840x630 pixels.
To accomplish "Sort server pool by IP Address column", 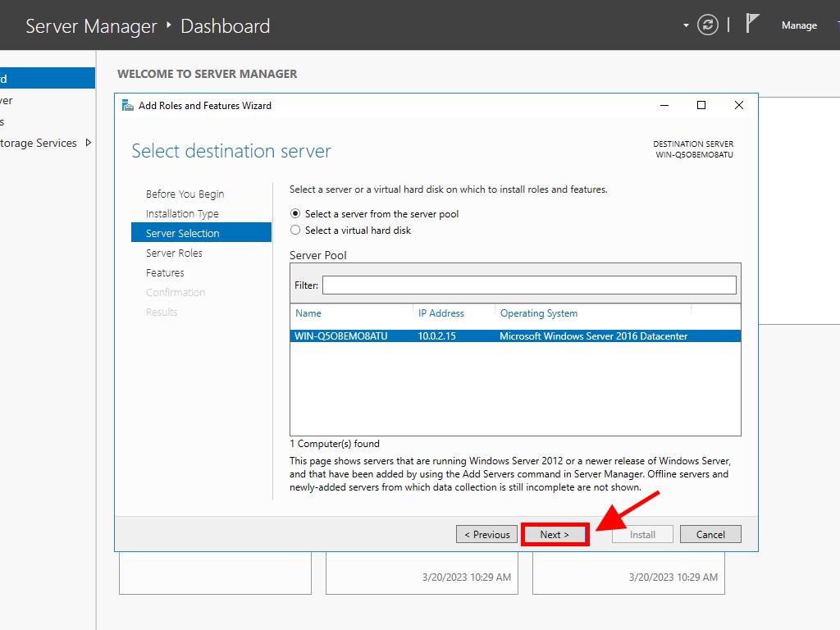I will pos(441,313).
